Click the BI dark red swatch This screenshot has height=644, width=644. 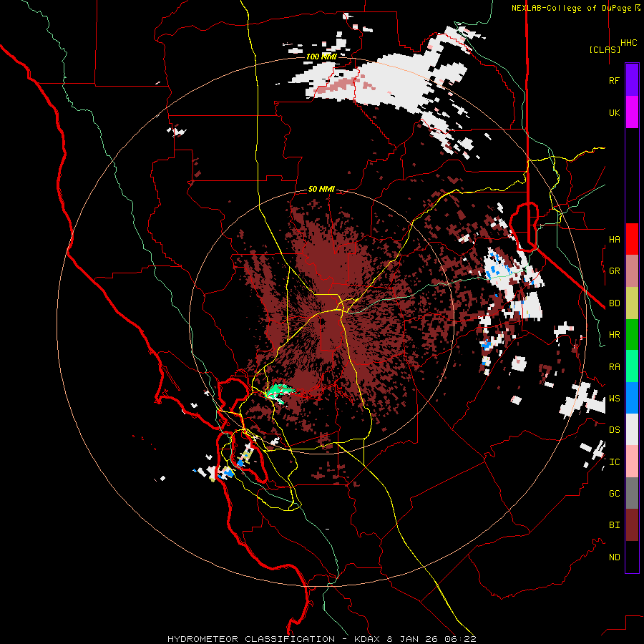pyautogui.click(x=632, y=525)
